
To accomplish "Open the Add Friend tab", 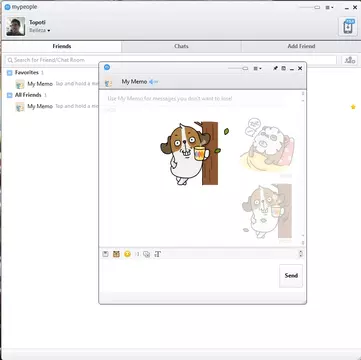I will tap(301, 46).
